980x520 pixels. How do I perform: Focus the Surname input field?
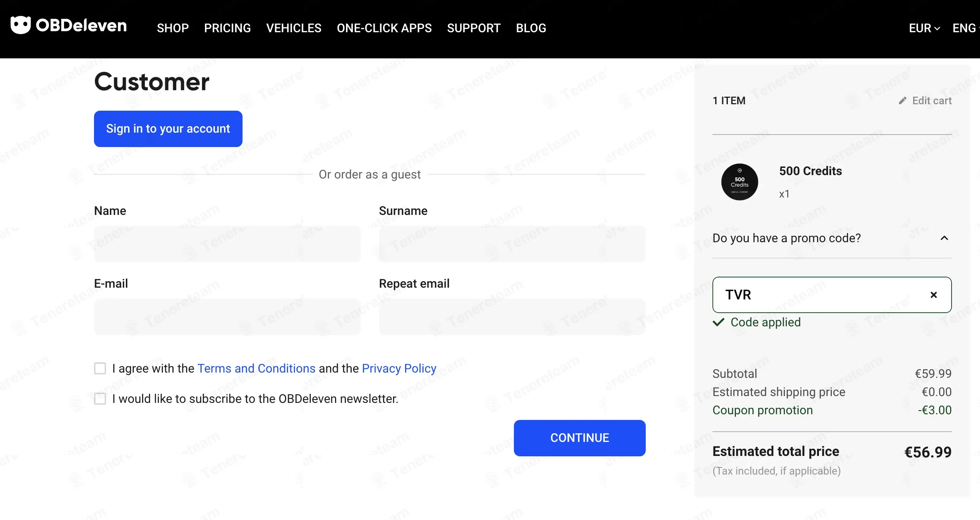pos(512,244)
